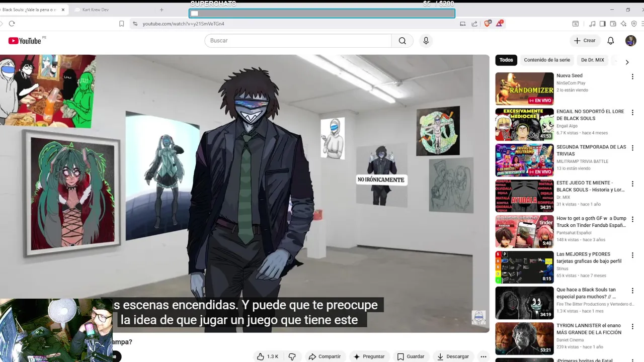Select Contenido de la serie chip
Viewport: 644px width, 362px height.
coord(547,60)
